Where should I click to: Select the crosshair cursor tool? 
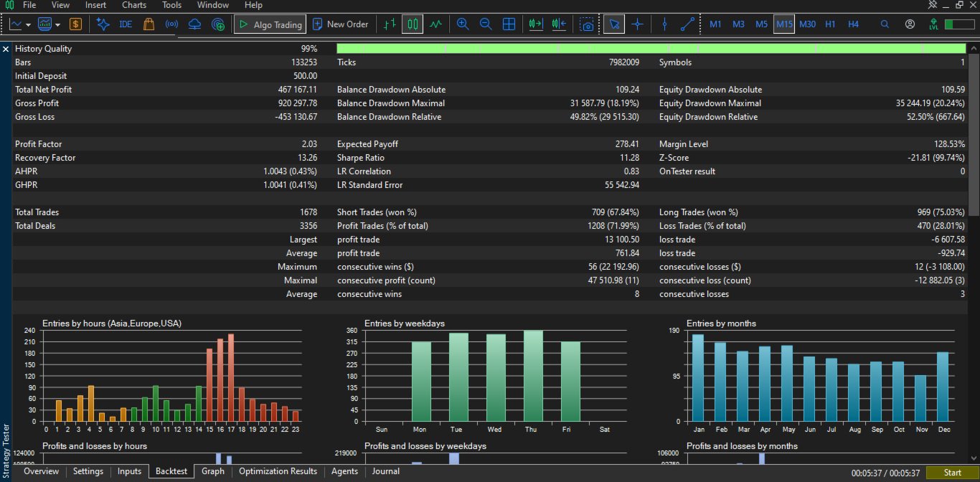click(x=637, y=24)
